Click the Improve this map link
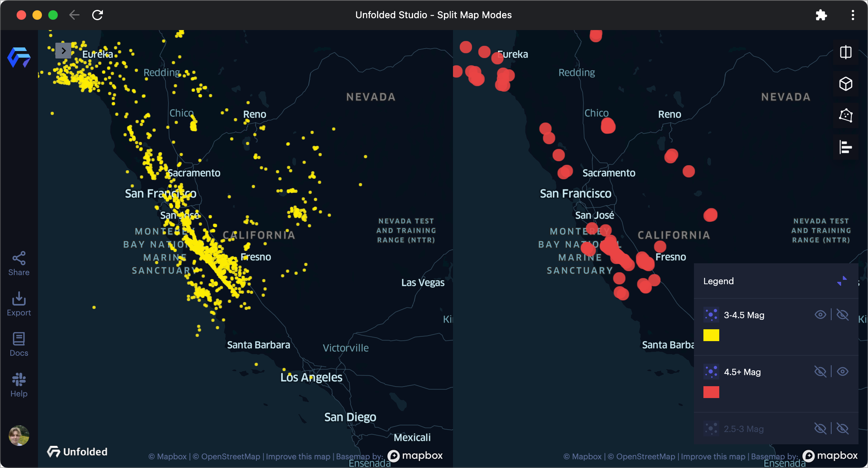 [x=298, y=457]
